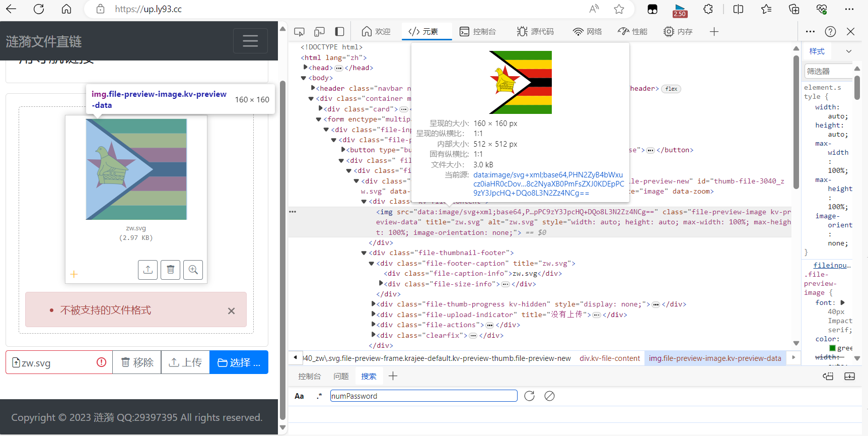Screen dimensions: 868x436
Task: Open collections icon
Action: (x=794, y=9)
